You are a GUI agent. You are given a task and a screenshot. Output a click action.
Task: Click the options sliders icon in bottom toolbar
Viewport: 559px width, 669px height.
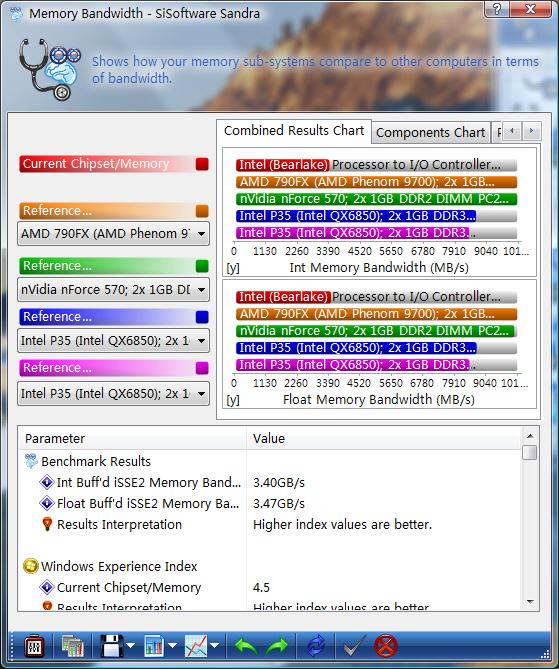tap(33, 646)
